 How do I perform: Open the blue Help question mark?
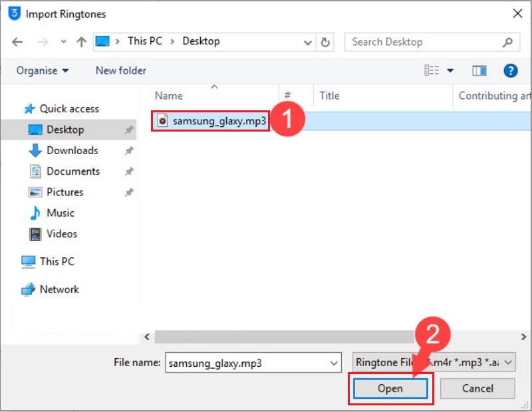coord(510,70)
